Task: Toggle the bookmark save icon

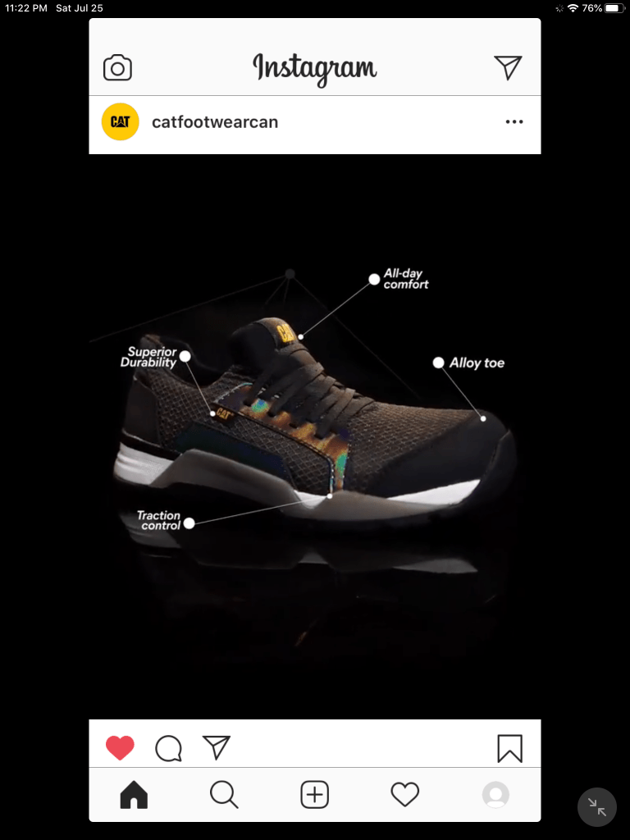Action: (x=509, y=748)
